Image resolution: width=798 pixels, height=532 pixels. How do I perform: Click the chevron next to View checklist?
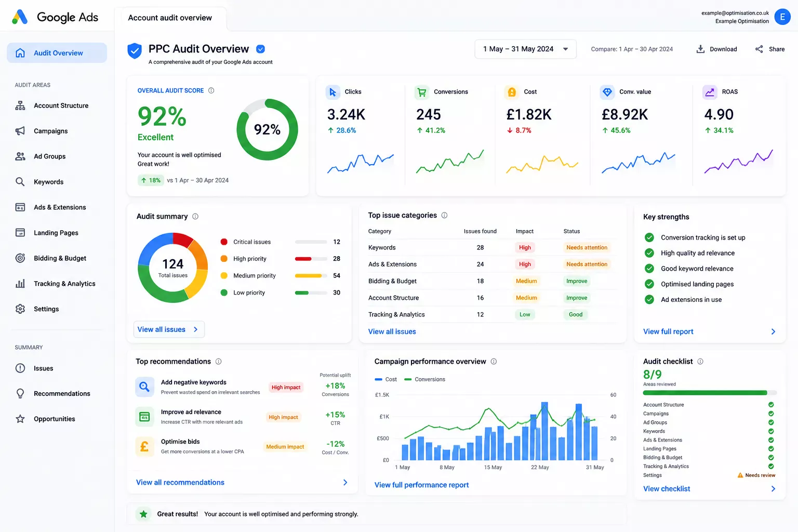pos(773,489)
